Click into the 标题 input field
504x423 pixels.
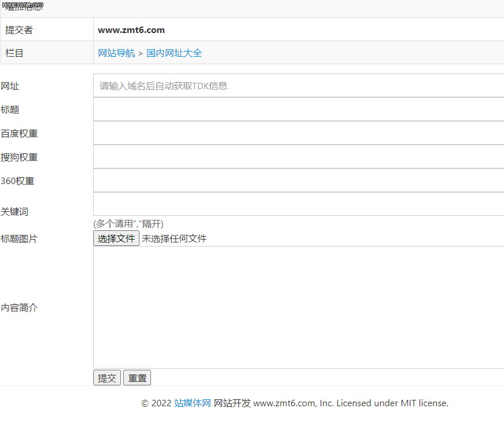click(x=299, y=109)
